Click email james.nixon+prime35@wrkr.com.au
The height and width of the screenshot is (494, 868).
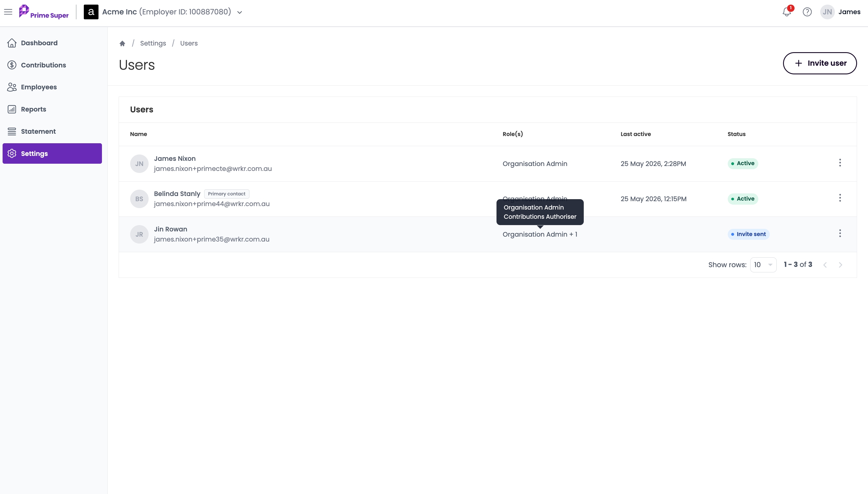211,239
